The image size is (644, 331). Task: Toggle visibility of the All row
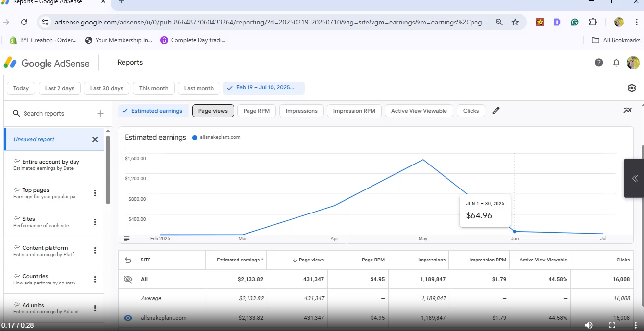pos(128,279)
